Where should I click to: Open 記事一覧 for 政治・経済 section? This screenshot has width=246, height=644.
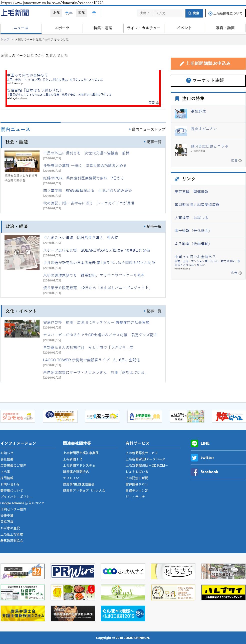click(x=153, y=226)
